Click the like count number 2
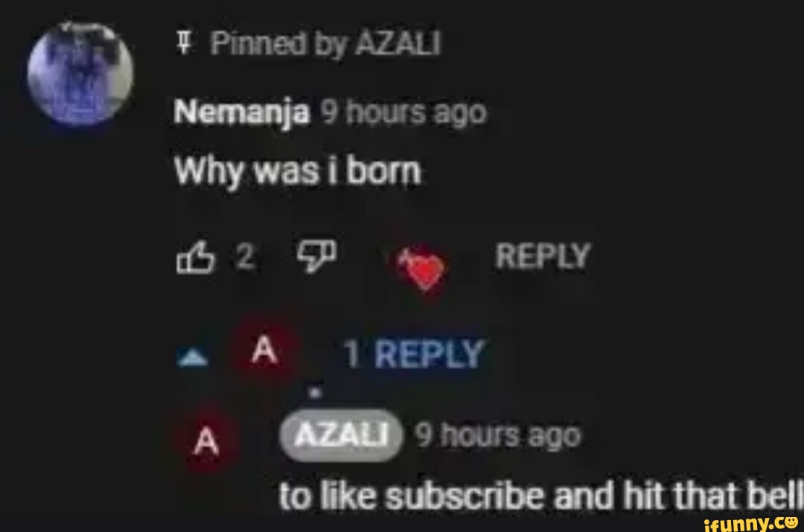The height and width of the screenshot is (532, 804). pos(245,255)
